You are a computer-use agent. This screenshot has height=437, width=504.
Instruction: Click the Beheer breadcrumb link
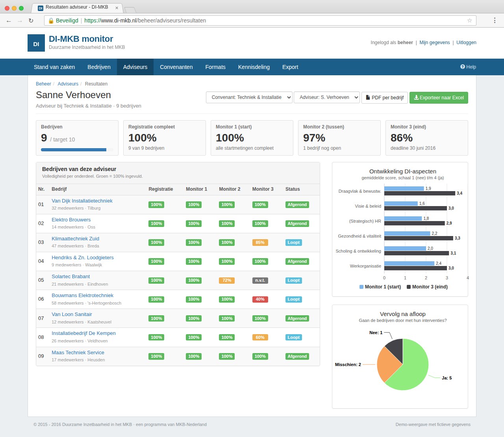pos(43,84)
